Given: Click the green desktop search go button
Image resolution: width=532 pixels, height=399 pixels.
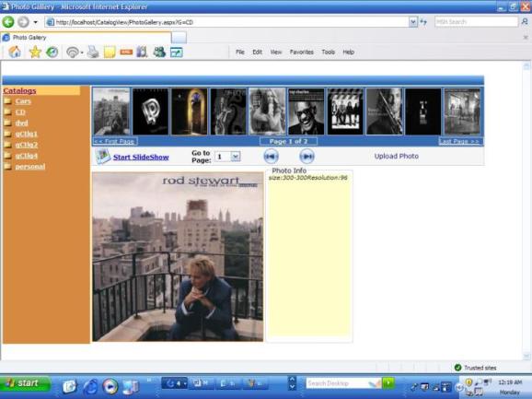Looking at the screenshot, I should pyautogui.click(x=388, y=383).
